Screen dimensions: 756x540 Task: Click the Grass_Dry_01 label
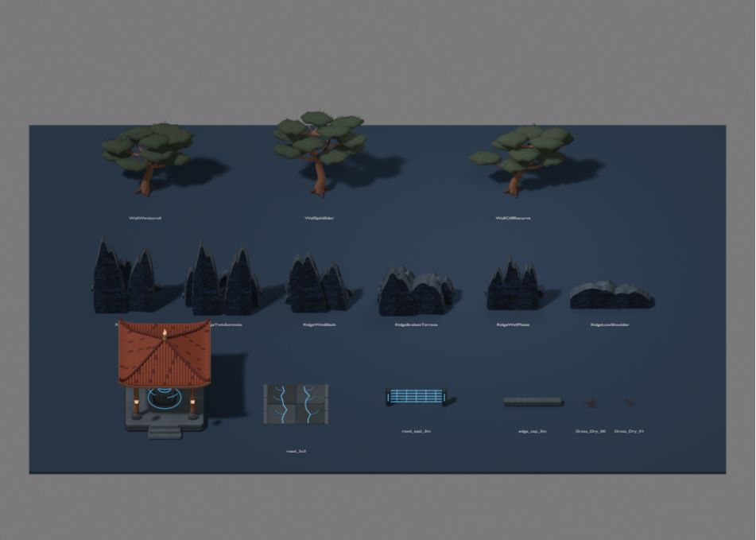coord(629,431)
